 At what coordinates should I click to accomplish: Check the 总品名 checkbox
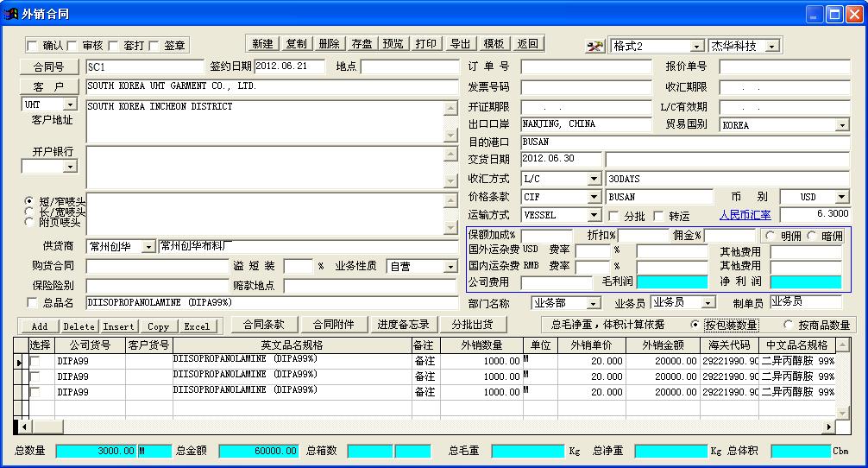32,302
